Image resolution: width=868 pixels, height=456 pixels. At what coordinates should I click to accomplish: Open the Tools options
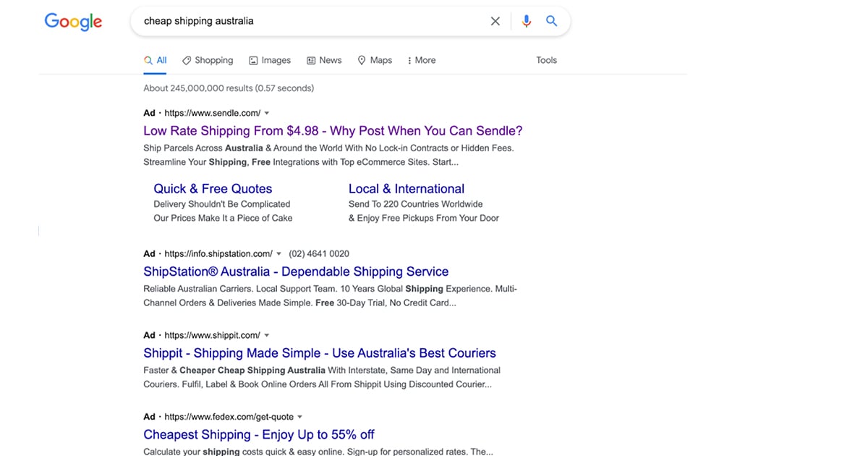point(547,61)
